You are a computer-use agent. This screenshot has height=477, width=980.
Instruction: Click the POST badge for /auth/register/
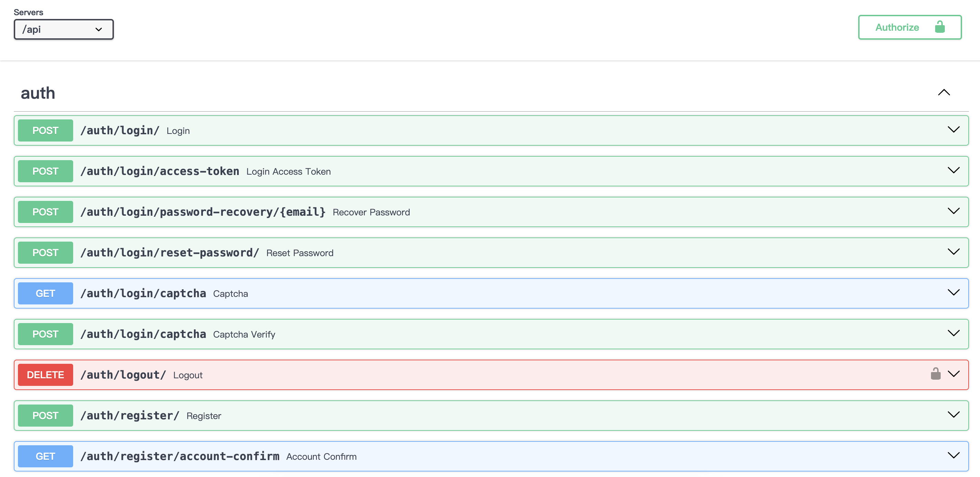(x=45, y=415)
